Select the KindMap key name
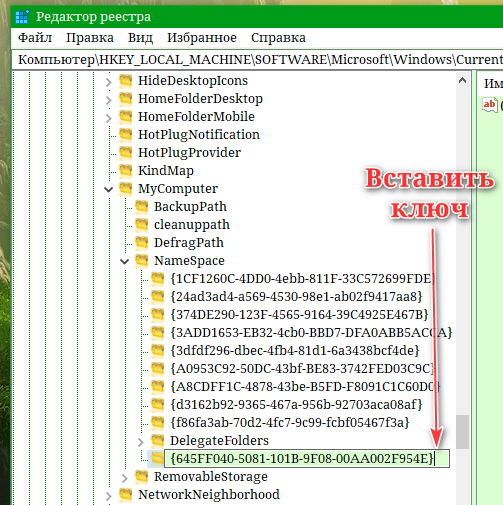 click(166, 171)
